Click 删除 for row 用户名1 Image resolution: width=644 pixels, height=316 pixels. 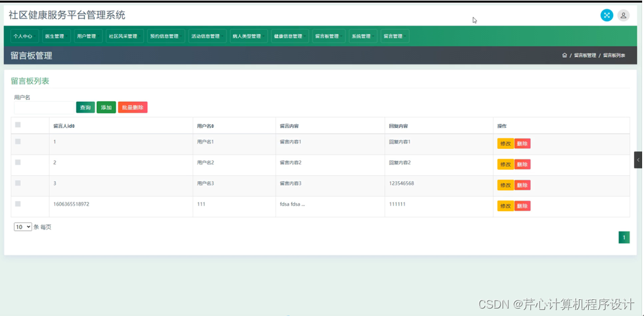tap(522, 143)
